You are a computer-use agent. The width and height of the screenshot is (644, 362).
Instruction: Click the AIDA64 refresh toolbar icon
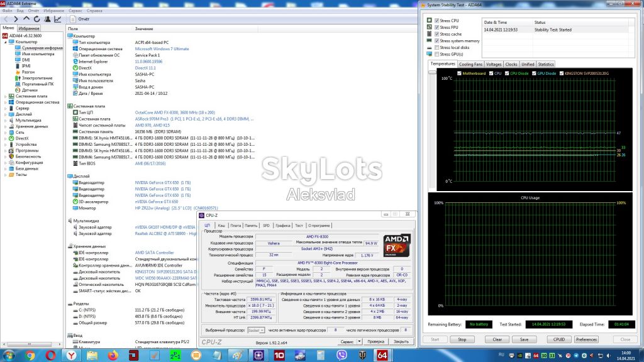click(x=37, y=19)
